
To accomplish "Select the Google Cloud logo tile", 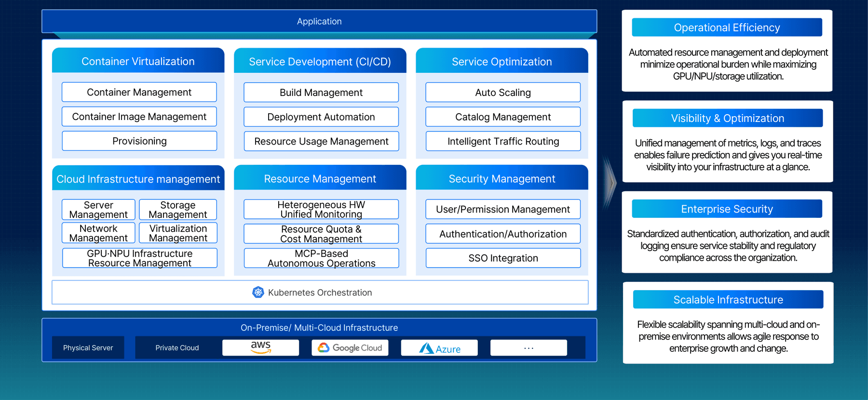I will pos(350,347).
